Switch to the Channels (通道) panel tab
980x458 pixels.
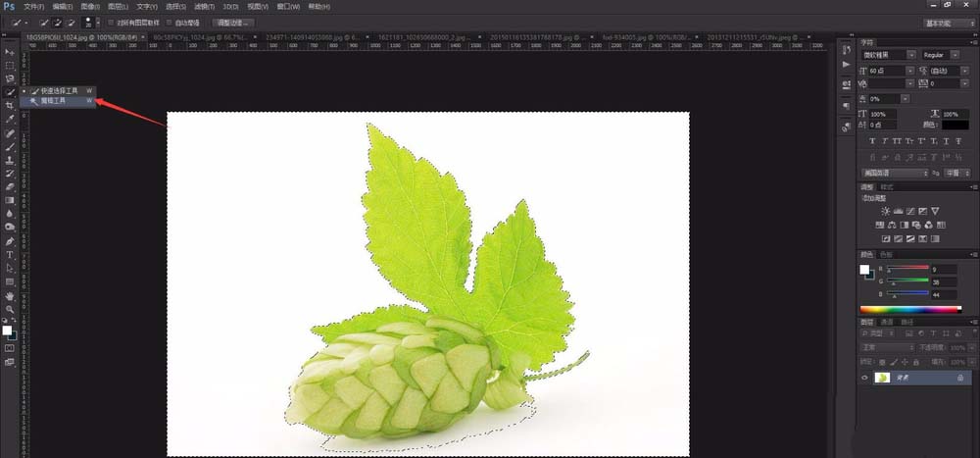click(x=887, y=322)
